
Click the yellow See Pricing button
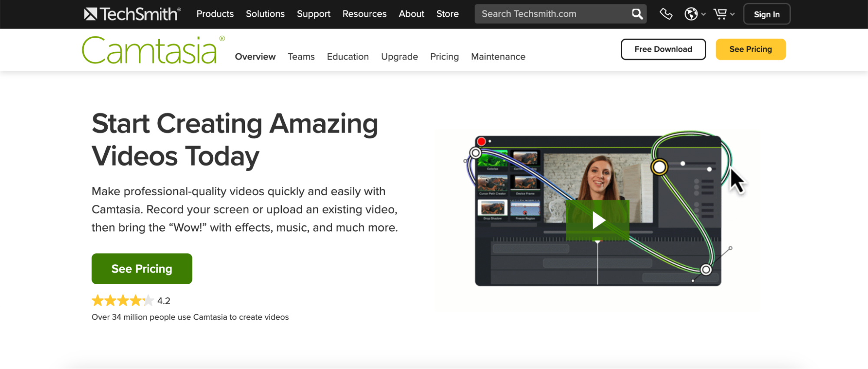tap(751, 49)
